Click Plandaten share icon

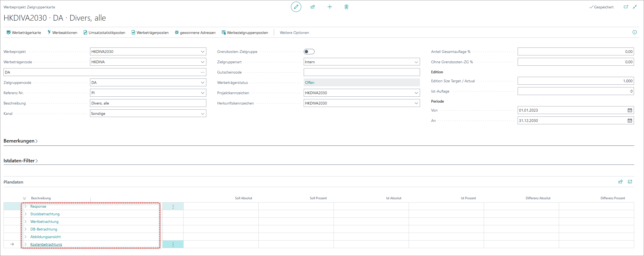click(x=620, y=182)
